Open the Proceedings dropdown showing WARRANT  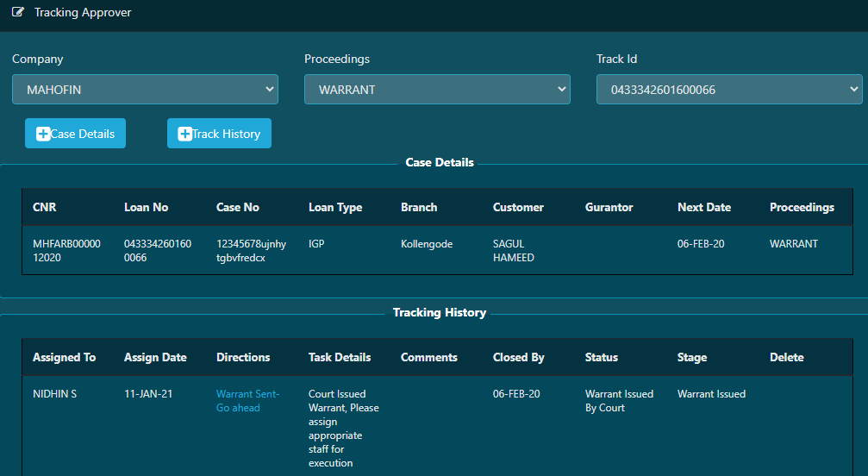[x=437, y=89]
